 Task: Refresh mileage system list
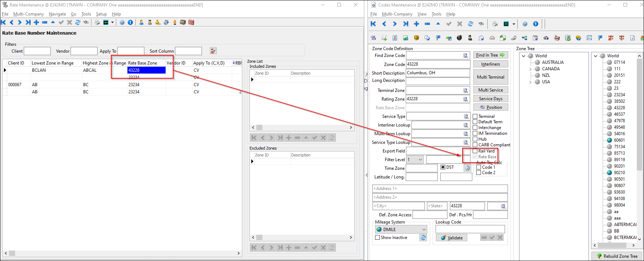[x=423, y=238]
